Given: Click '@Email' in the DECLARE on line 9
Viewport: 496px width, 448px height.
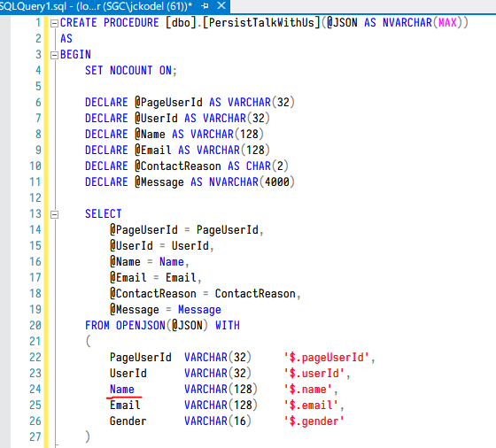Looking at the screenshot, I should click(153, 151).
